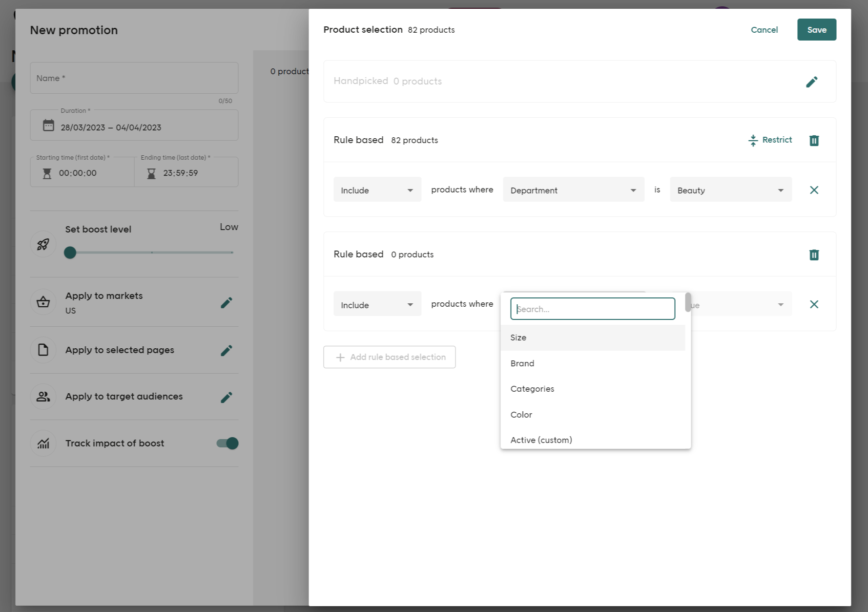Open the duration calendar icon

(48, 126)
